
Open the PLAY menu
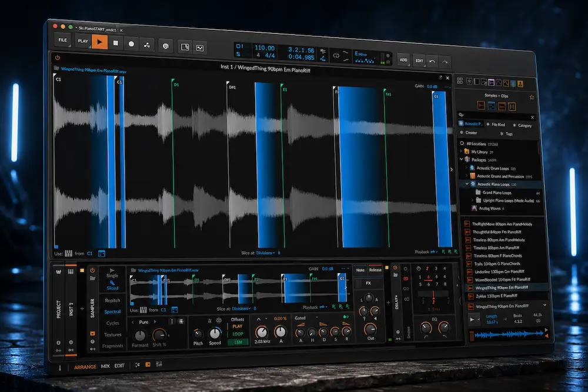click(x=83, y=41)
